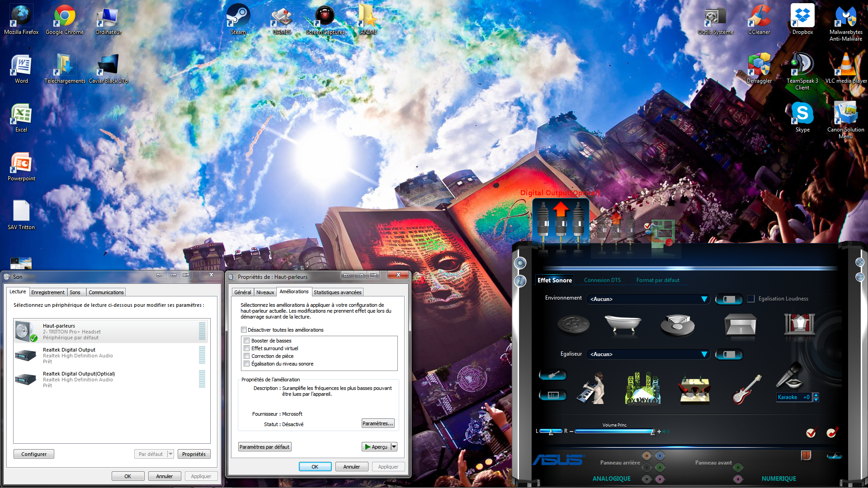
Task: Switch to the Connexion DTS tab
Action: coord(602,280)
